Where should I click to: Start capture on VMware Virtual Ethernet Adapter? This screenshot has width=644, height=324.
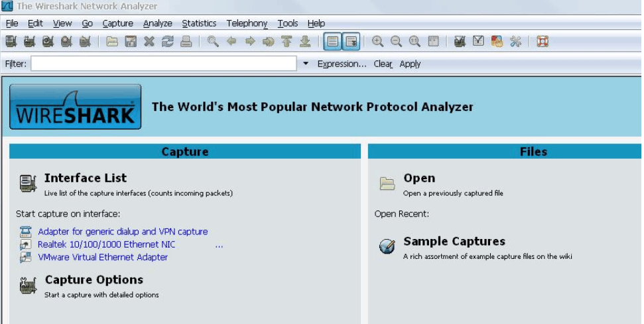coord(103,257)
